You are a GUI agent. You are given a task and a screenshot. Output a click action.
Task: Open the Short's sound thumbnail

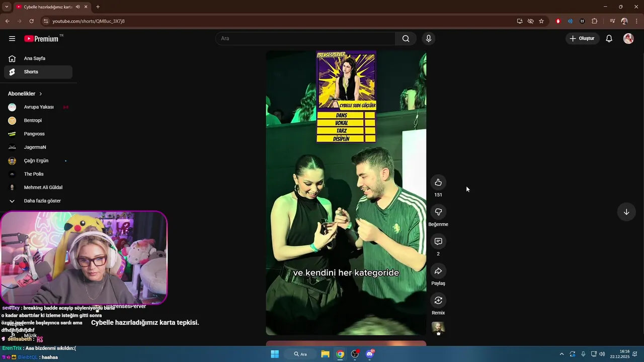[438, 329]
